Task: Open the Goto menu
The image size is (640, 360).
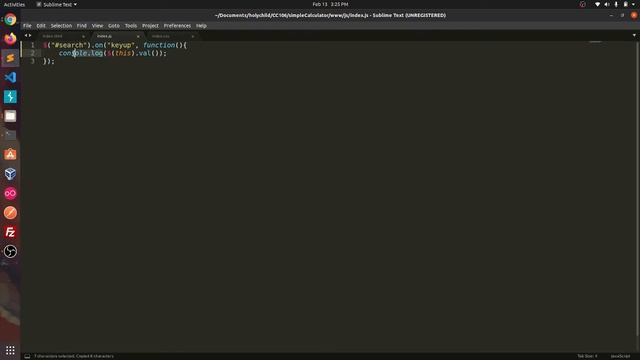Action: click(x=113, y=25)
